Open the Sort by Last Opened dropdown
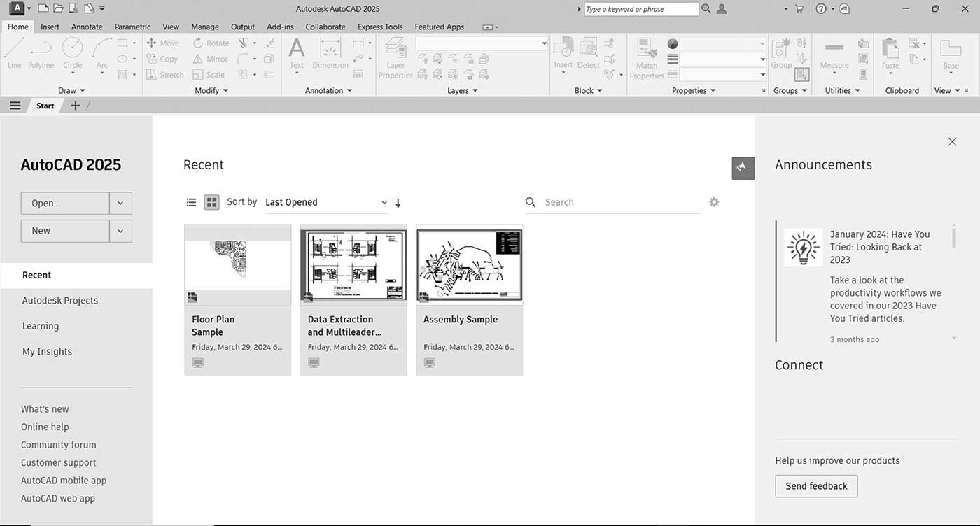The width and height of the screenshot is (980, 526). pos(326,202)
